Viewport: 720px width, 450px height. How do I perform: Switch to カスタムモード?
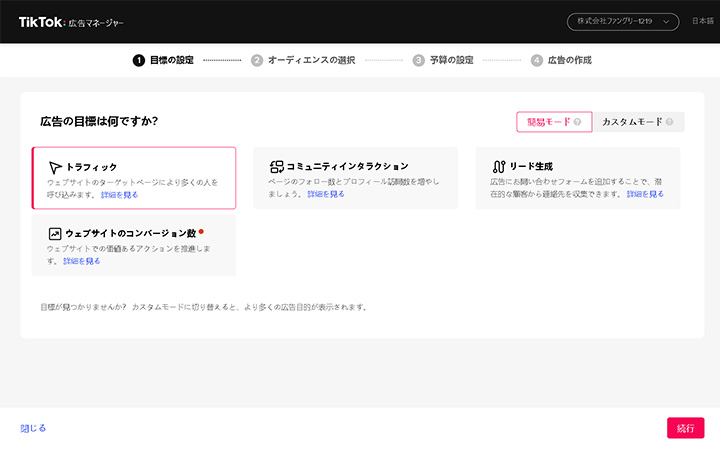coord(632,122)
